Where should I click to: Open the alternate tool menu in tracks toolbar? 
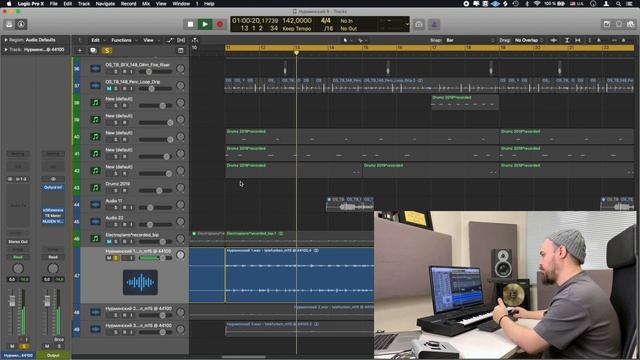[x=362, y=40]
